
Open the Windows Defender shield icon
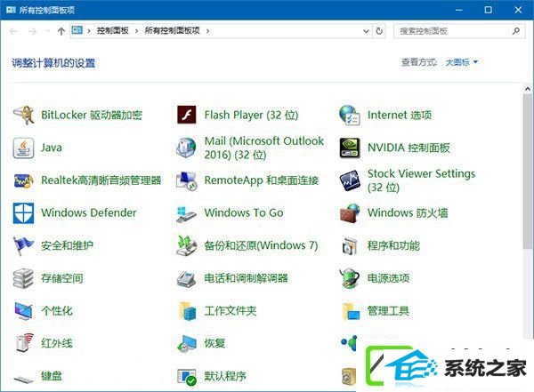click(23, 213)
